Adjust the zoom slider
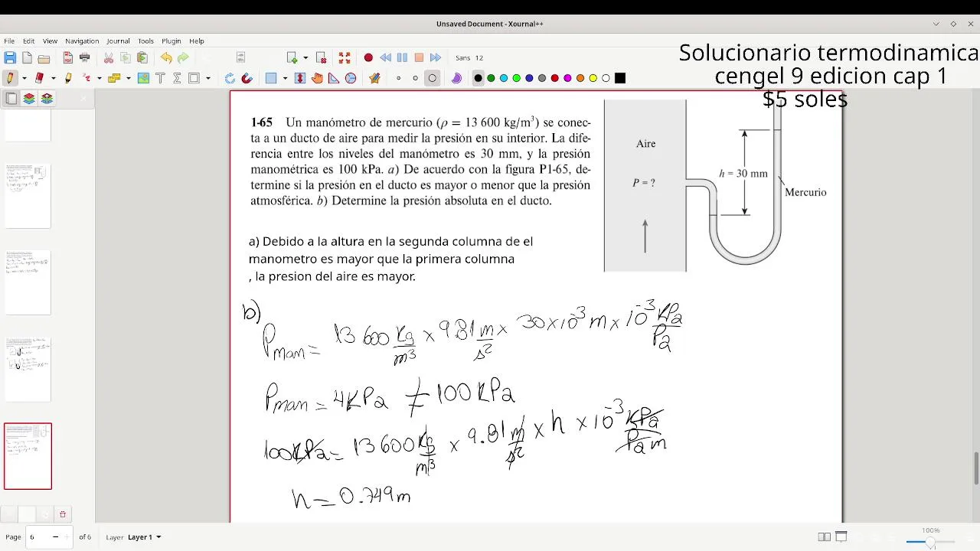Viewport: 980px width, 551px height. point(930,542)
